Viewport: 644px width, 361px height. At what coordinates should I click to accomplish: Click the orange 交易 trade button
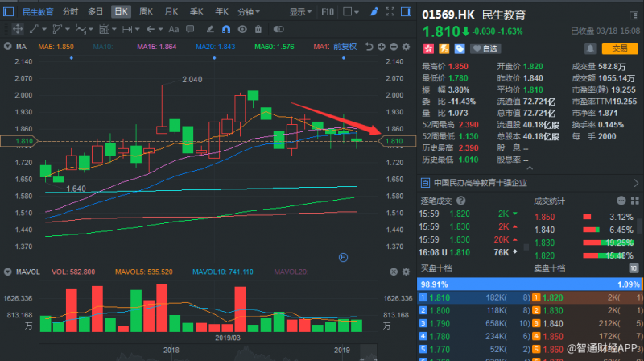point(620,48)
